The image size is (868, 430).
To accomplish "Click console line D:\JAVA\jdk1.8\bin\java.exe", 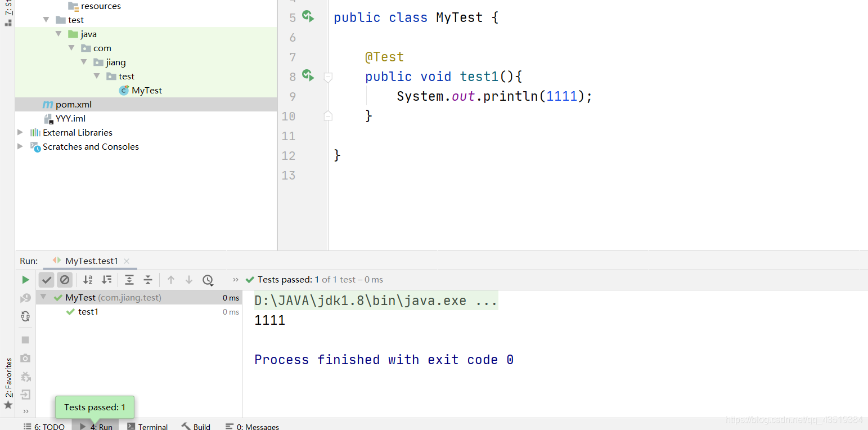I will click(x=376, y=301).
